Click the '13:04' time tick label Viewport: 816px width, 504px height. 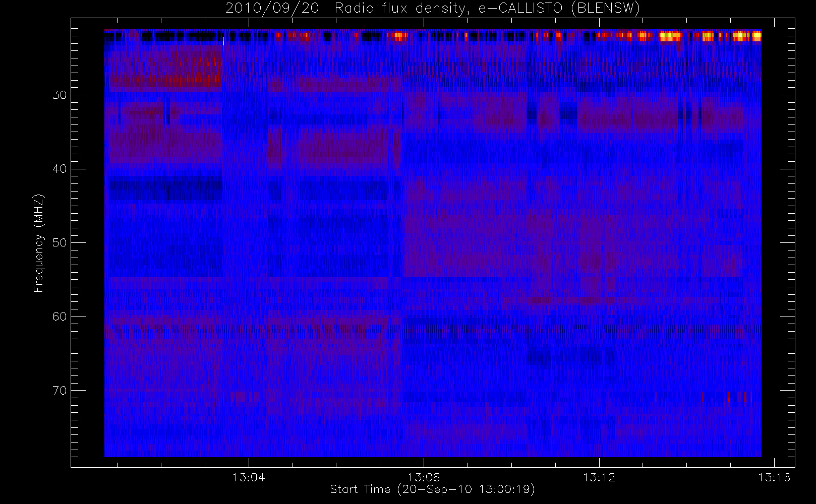249,477
